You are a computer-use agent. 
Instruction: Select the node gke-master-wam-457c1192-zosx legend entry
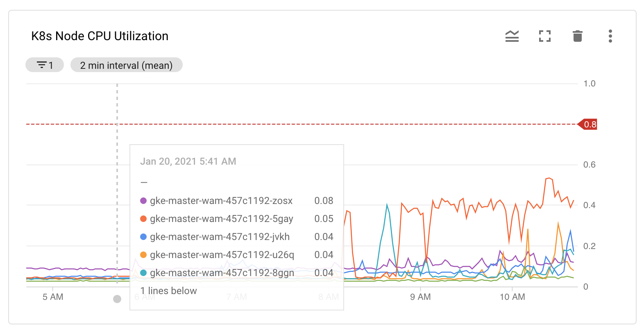(x=221, y=201)
